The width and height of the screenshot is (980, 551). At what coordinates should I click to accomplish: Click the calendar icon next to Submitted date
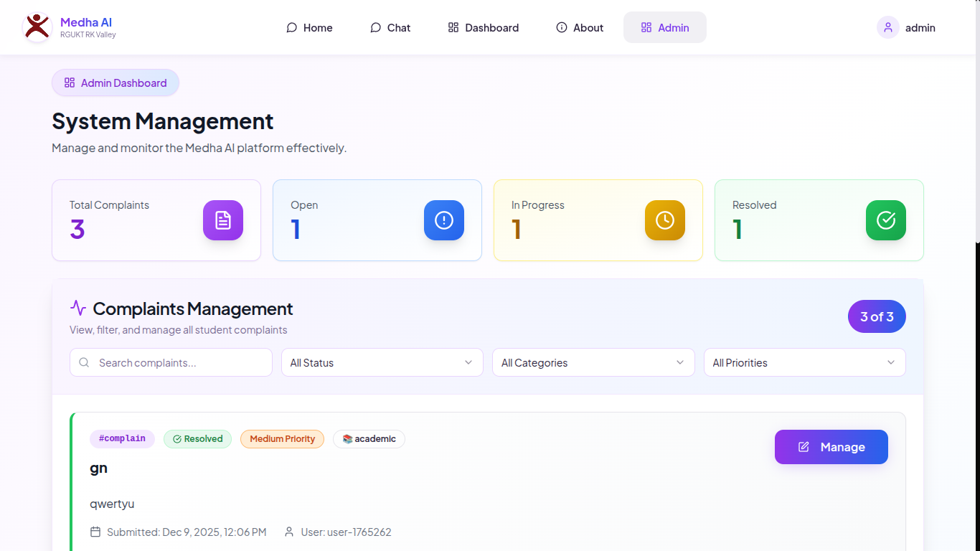click(95, 532)
